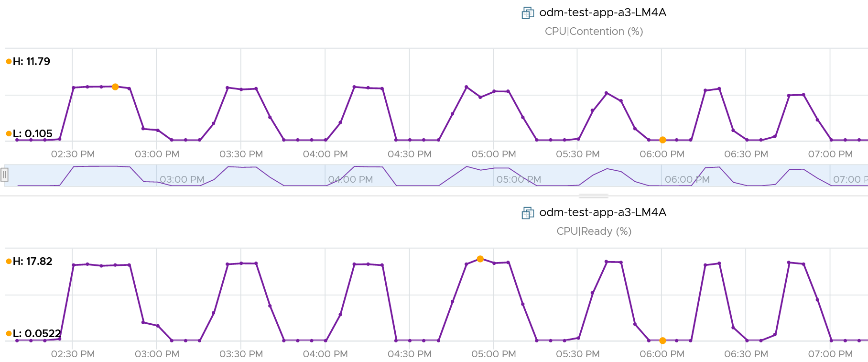868x362 pixels.
Task: Click the CPU|Contention (%) metric label
Action: [x=594, y=32]
